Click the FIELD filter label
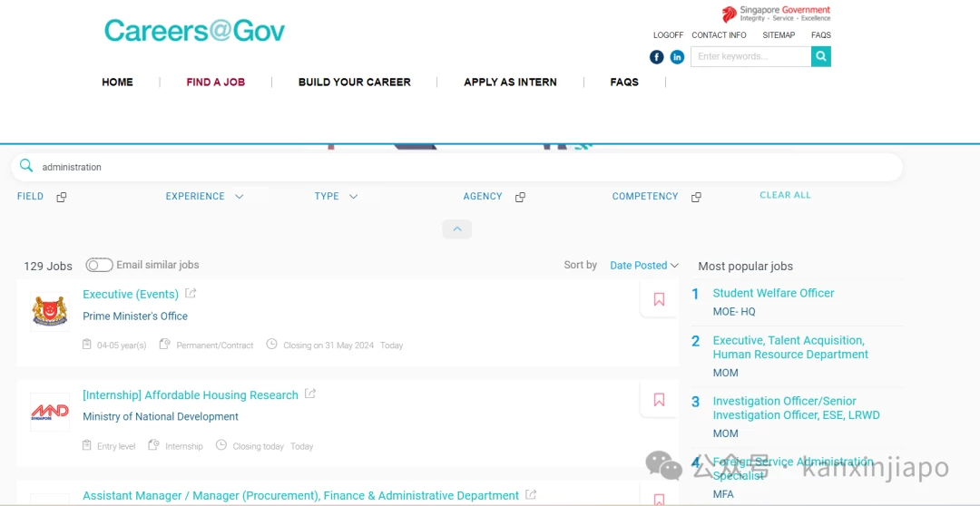The width and height of the screenshot is (980, 506). tap(30, 196)
